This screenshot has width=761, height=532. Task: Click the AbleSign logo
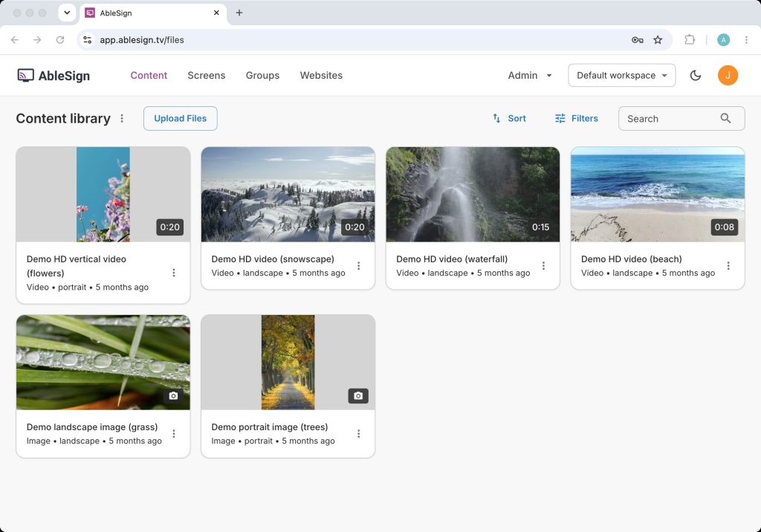pyautogui.click(x=54, y=75)
